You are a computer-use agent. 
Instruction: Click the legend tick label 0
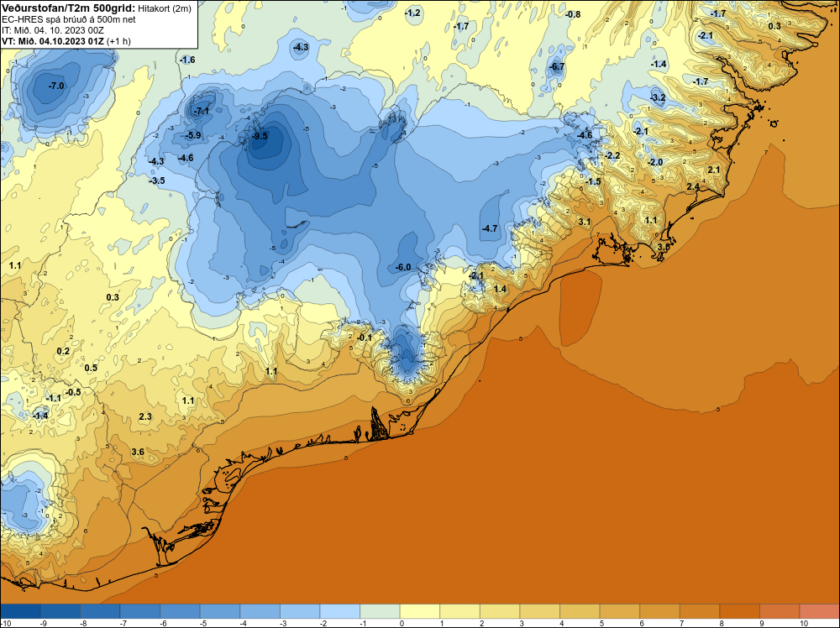[x=402, y=623]
